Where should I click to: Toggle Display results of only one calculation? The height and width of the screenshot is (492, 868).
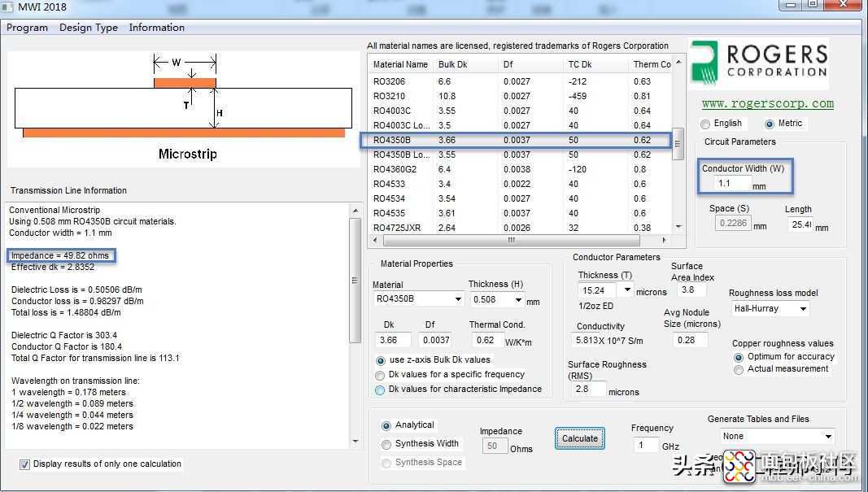pos(24,464)
